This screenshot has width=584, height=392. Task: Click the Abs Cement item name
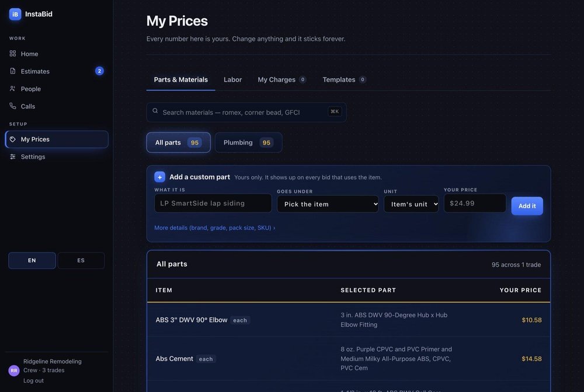(x=174, y=359)
